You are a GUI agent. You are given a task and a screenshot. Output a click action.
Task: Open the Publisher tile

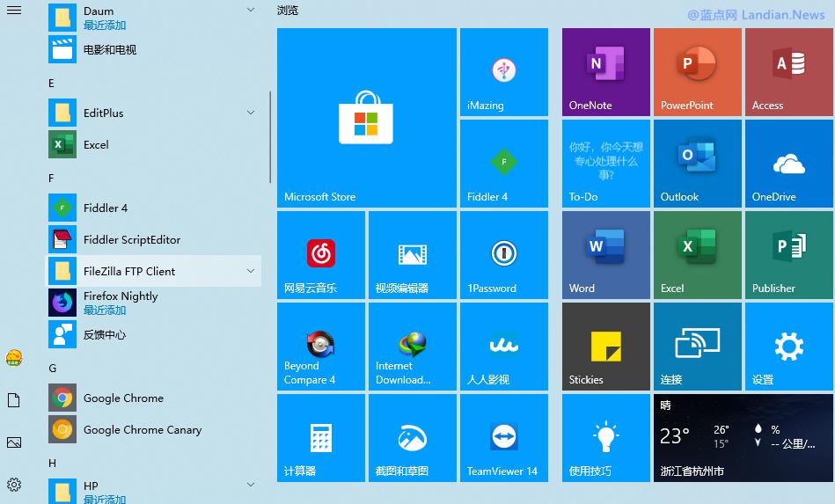(789, 255)
